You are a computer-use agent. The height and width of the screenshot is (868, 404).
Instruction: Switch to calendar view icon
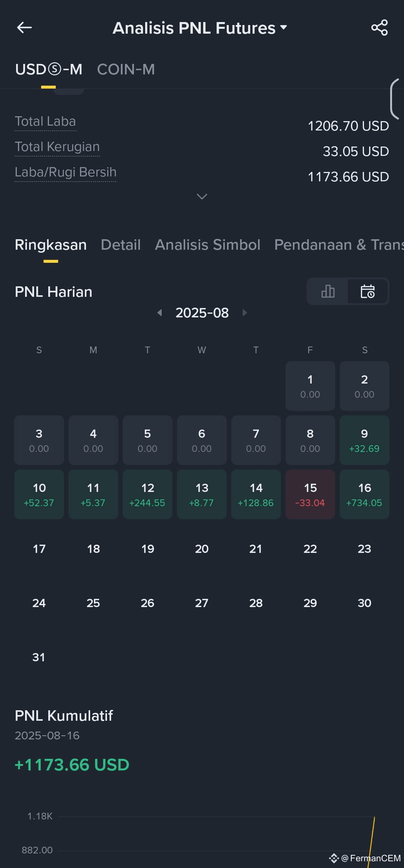coord(368,291)
